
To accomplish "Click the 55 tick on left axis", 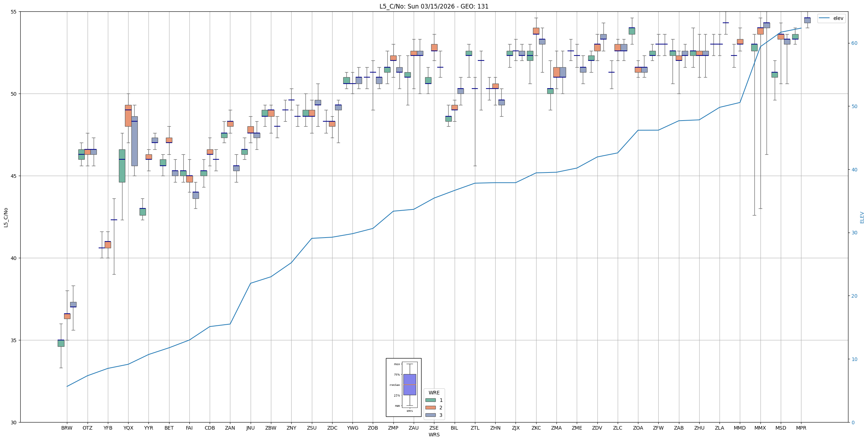I will pos(14,12).
